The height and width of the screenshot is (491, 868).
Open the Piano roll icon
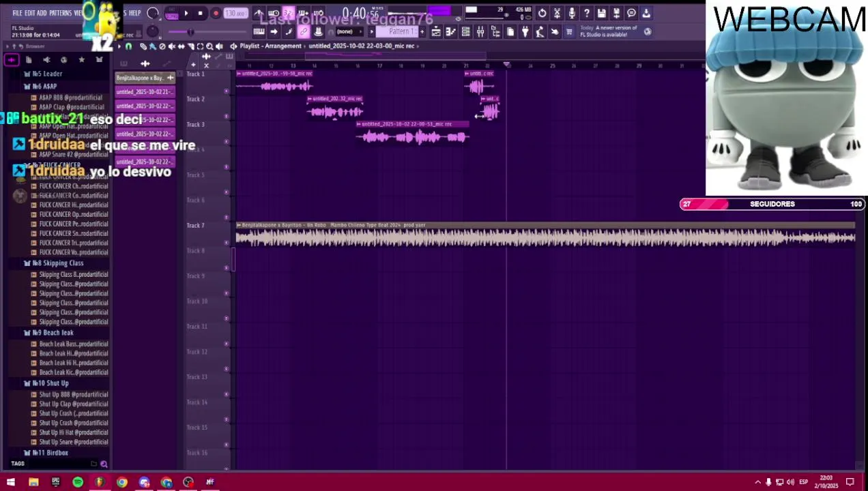(450, 31)
